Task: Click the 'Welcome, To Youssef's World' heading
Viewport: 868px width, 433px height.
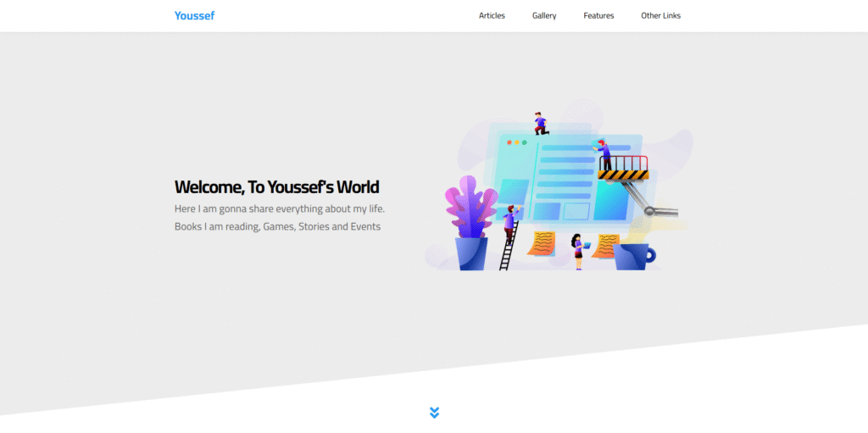Action: (x=276, y=187)
